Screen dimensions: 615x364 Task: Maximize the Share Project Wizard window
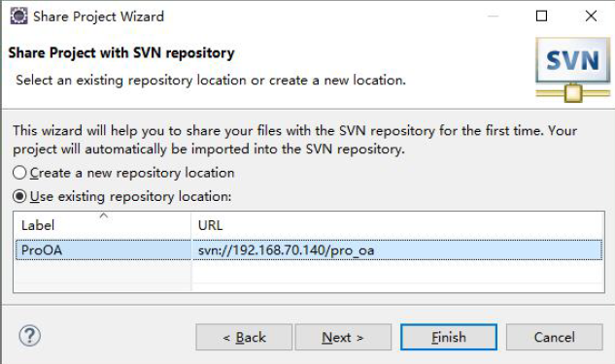point(542,17)
